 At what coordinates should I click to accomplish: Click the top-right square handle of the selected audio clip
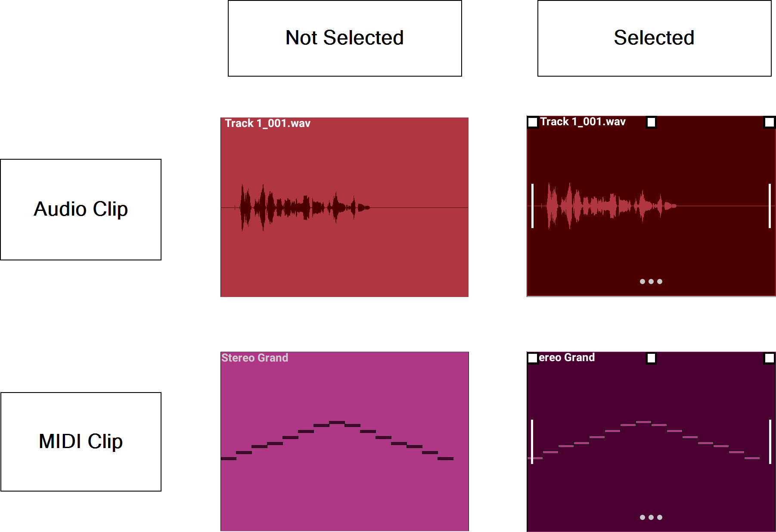tap(769, 122)
